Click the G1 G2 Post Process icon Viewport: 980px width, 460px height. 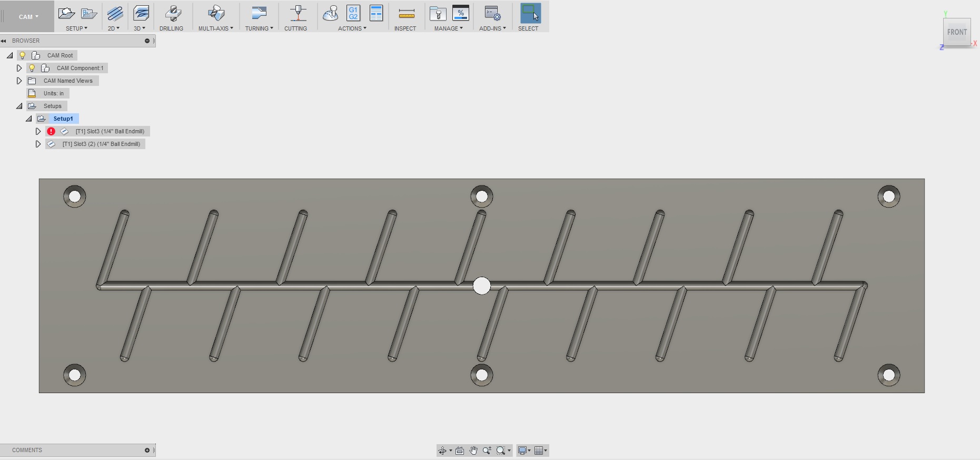tap(353, 14)
